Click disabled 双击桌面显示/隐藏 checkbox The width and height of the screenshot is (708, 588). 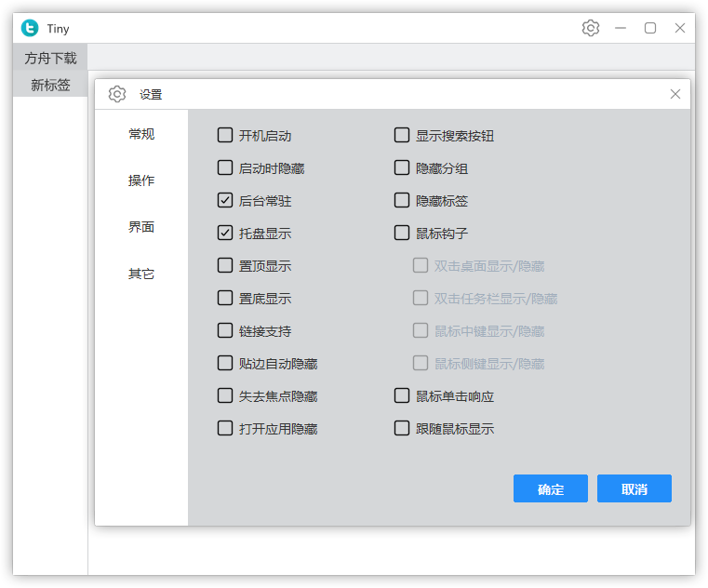[421, 265]
